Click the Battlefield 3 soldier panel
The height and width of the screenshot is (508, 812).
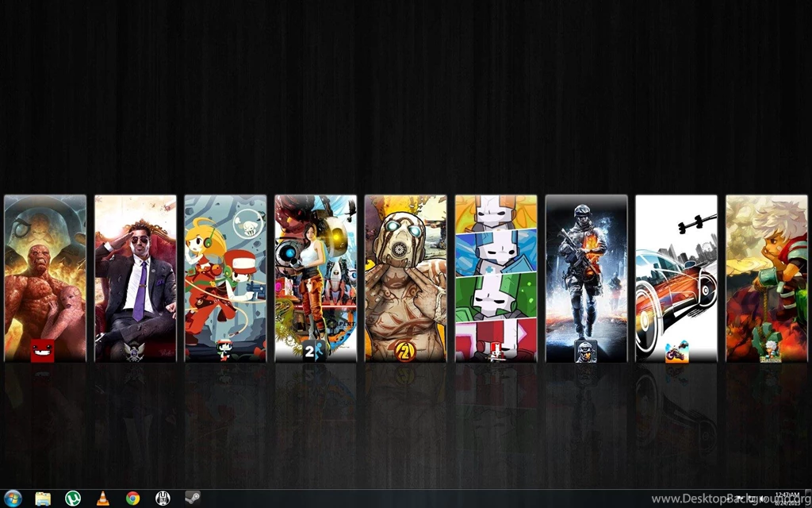(585, 278)
